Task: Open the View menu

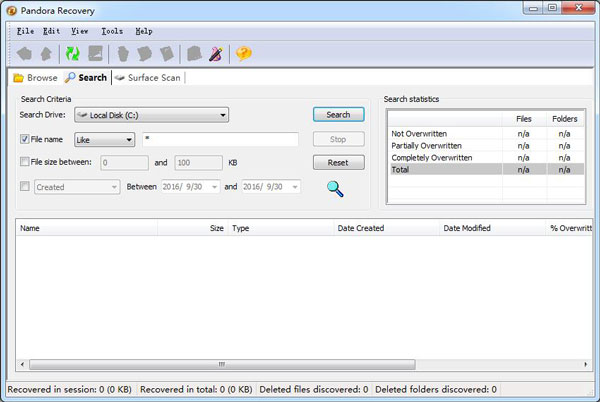Action: [80, 31]
